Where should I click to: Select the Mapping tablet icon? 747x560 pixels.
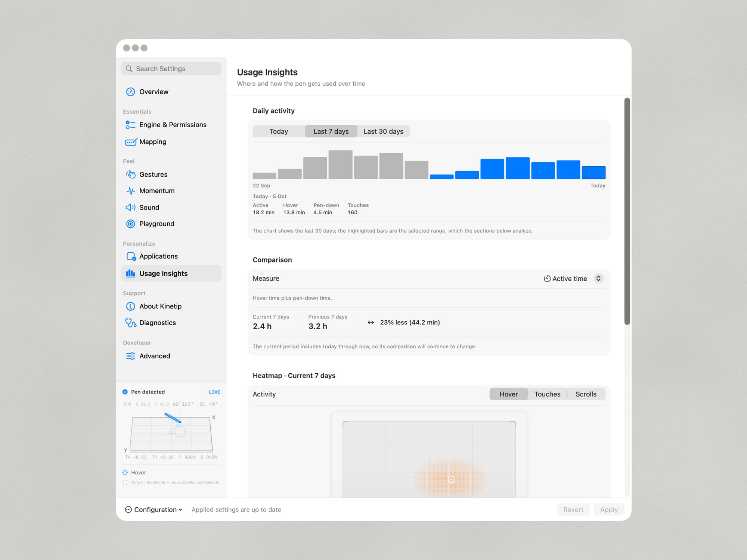click(x=131, y=142)
